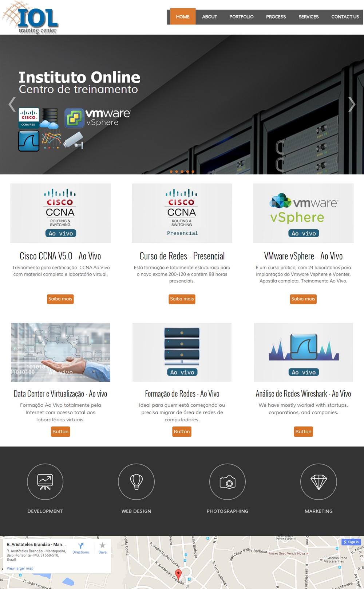
Task: Click the R. Aristóteles Brandão map card title
Action: pos(36,544)
